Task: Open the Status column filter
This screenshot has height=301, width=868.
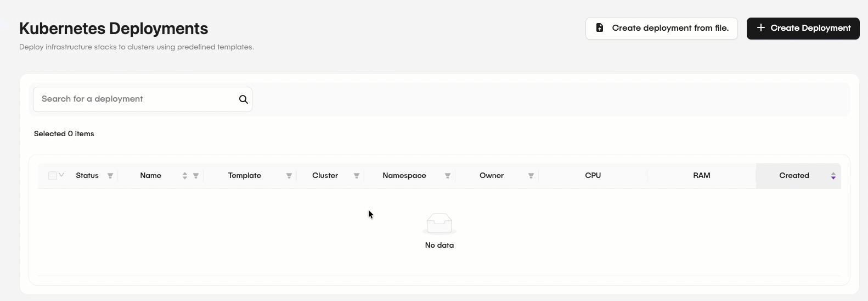Action: [110, 176]
